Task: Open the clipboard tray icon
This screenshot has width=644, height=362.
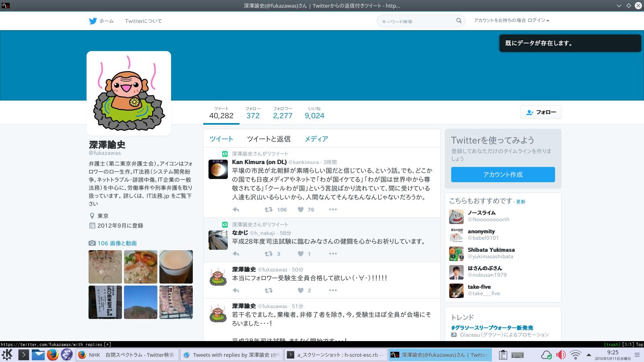Action: coord(503,355)
